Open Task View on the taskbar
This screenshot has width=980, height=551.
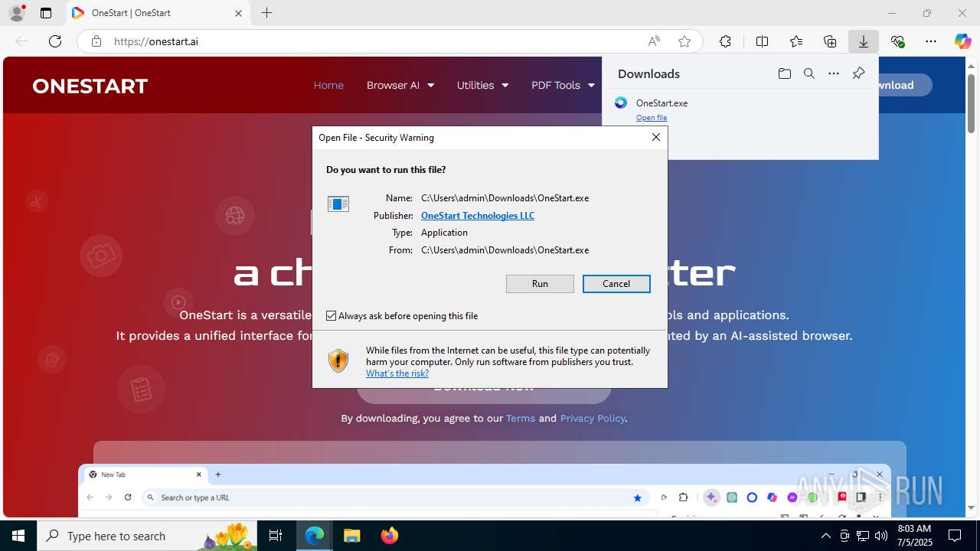tap(276, 536)
